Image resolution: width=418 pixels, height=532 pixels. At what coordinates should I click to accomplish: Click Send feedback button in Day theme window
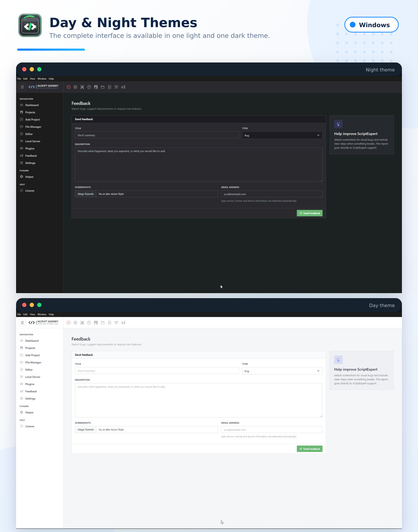(x=310, y=449)
